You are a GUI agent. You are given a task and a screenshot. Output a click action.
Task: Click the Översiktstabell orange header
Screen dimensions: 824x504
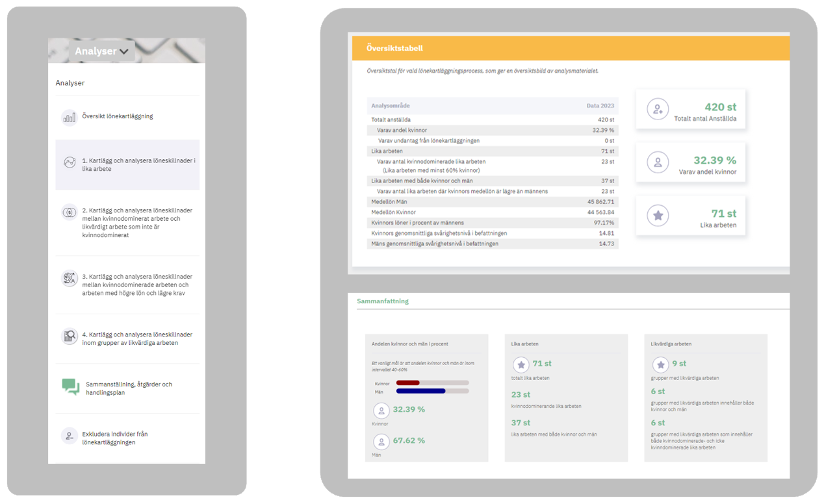pos(571,48)
